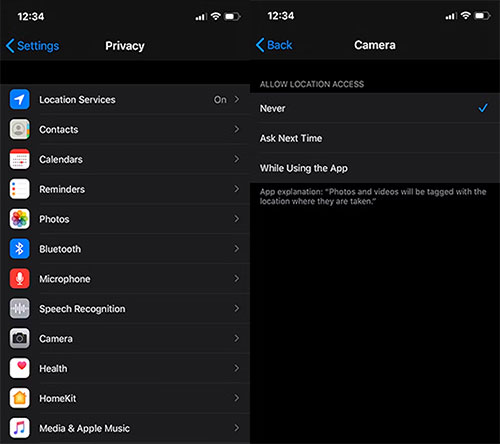Screen dimensions: 500x444
Task: Open HomeKit row chevron
Action: point(237,398)
